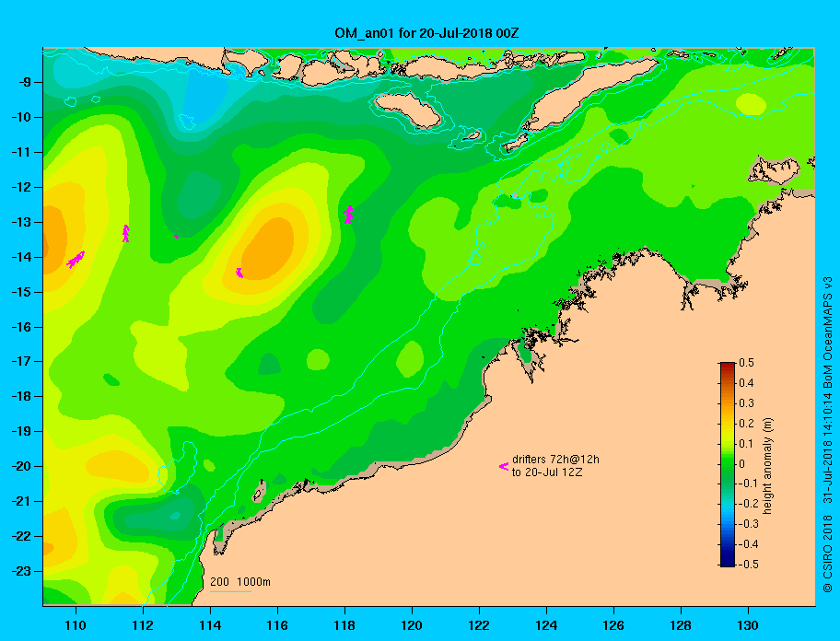Click the 0.5 color bar label
The width and height of the screenshot is (840, 641).
click(x=746, y=363)
